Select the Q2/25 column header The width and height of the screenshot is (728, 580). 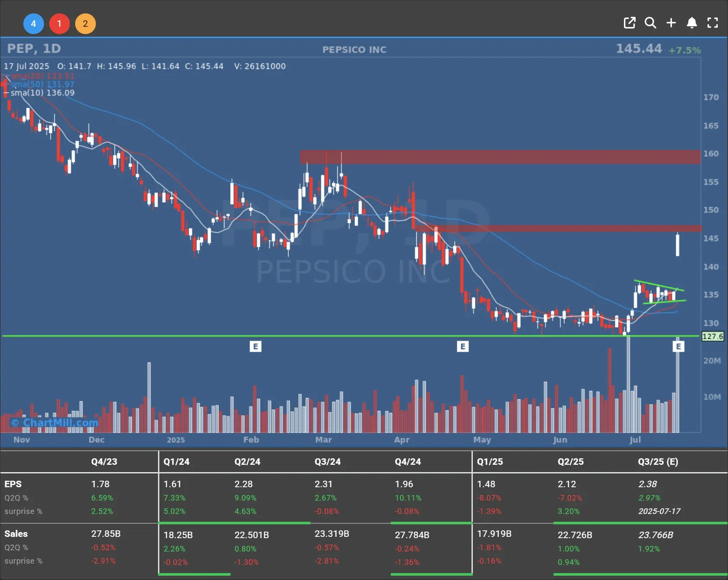coord(571,462)
